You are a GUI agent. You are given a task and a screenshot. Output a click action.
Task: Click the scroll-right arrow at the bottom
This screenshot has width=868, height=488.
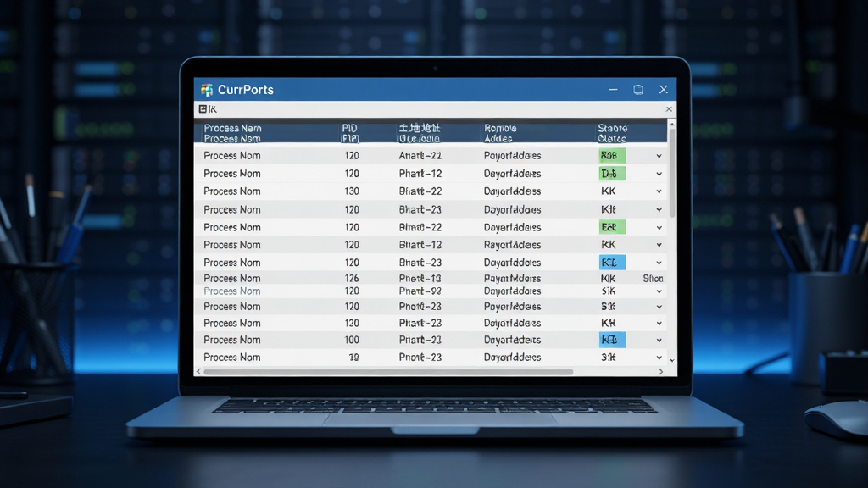(661, 372)
